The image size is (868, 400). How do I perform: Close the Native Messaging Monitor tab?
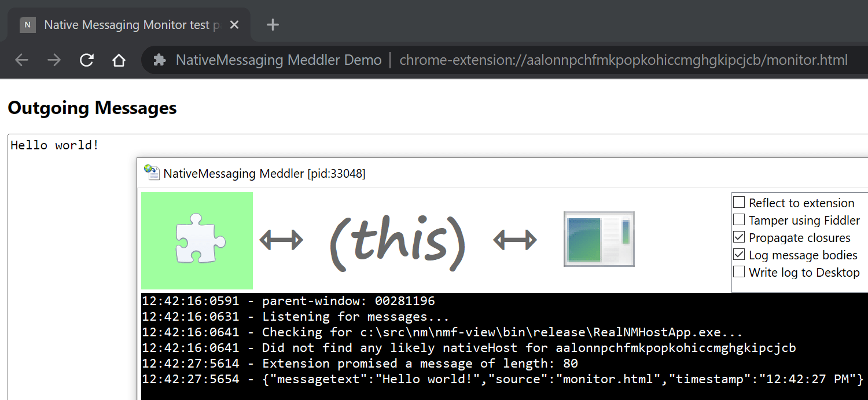(x=234, y=25)
